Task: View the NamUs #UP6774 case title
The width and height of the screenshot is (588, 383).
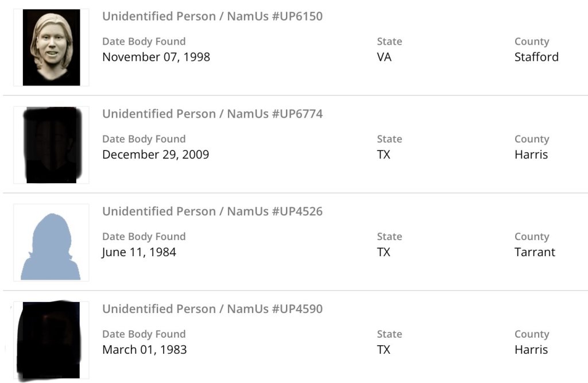Action: (212, 114)
